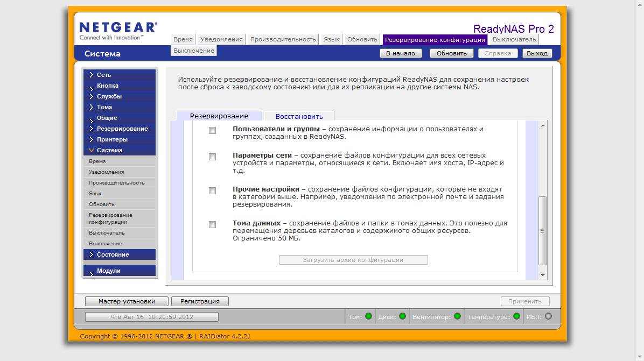644x361 pixels.
Task: Click the Copyright 1996-2012 NETGEAR text
Action: pos(136,336)
